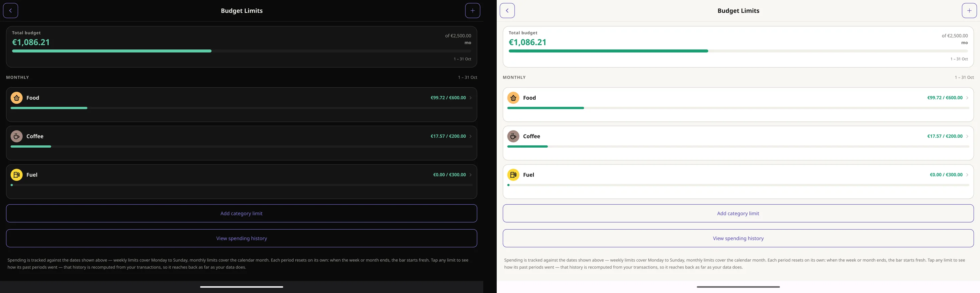Screen dimensions: 980x293
Task: Open Food limit via its chevron, light panel
Action: (967, 98)
